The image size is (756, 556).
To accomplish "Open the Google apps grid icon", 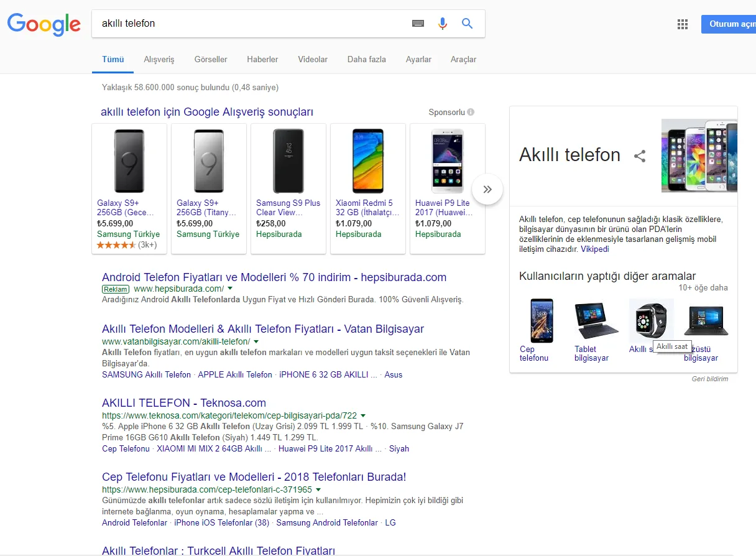I will (x=683, y=24).
